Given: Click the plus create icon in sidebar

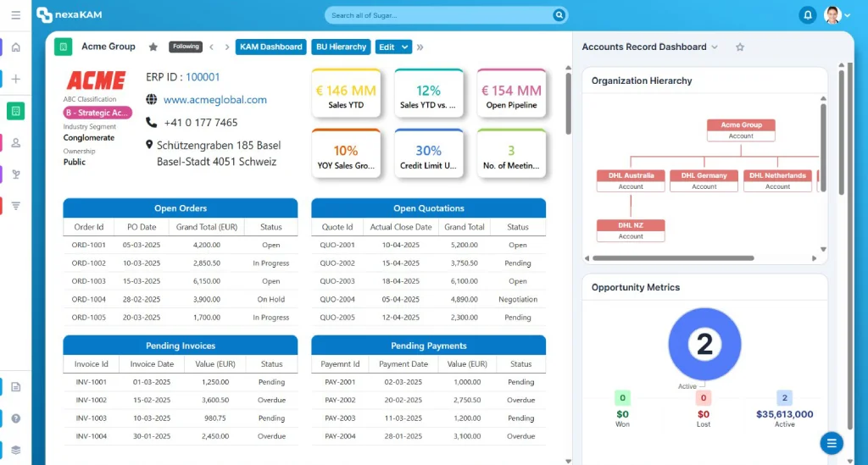Looking at the screenshot, I should pos(15,79).
